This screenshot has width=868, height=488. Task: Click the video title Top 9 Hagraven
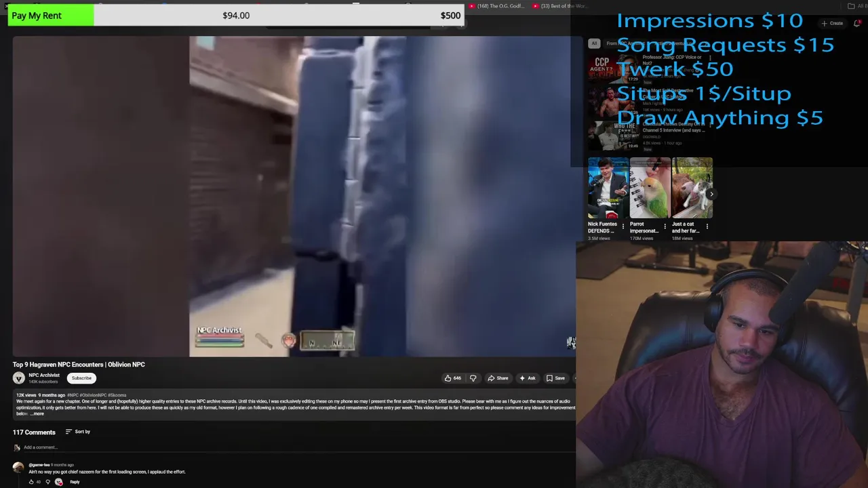tap(79, 365)
